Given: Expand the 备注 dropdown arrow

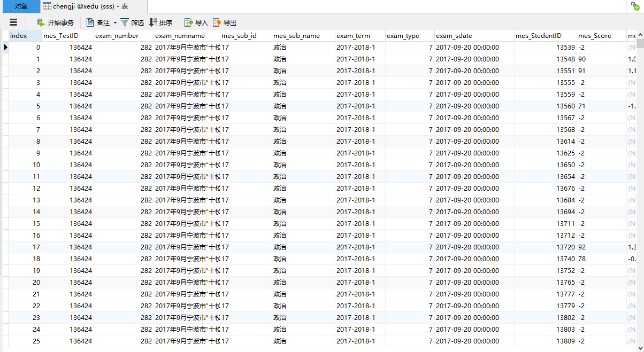Looking at the screenshot, I should [x=115, y=22].
